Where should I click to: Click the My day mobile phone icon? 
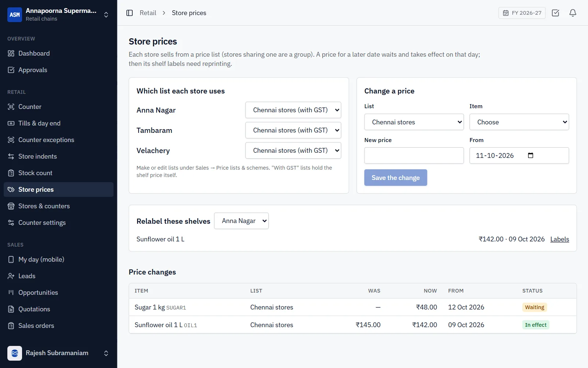11,259
